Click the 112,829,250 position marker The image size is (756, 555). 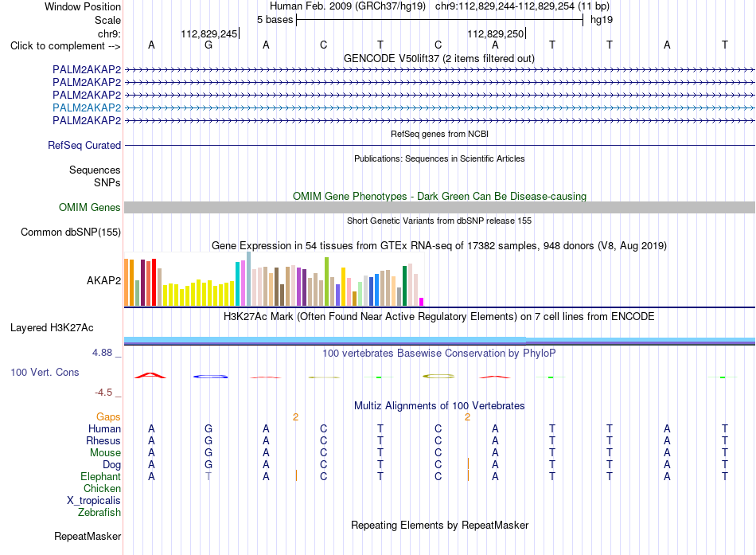pyautogui.click(x=496, y=33)
